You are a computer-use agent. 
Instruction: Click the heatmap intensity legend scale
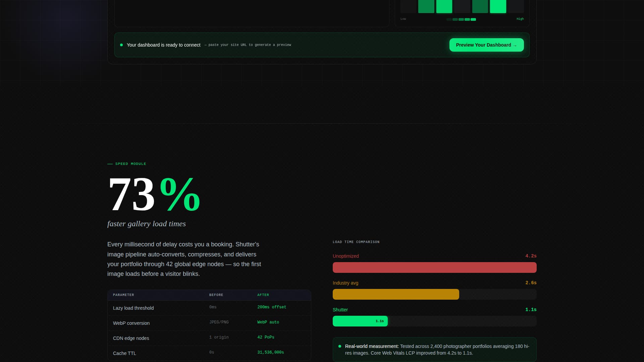pyautogui.click(x=461, y=19)
